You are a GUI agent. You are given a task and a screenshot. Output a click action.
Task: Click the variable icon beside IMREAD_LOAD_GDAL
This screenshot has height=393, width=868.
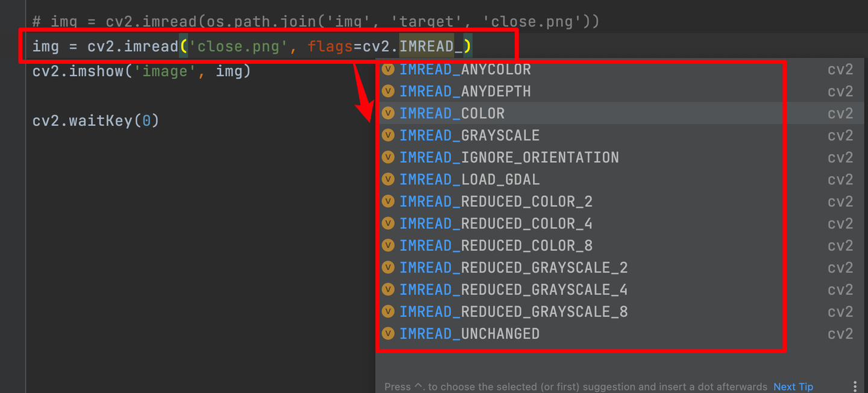(388, 180)
